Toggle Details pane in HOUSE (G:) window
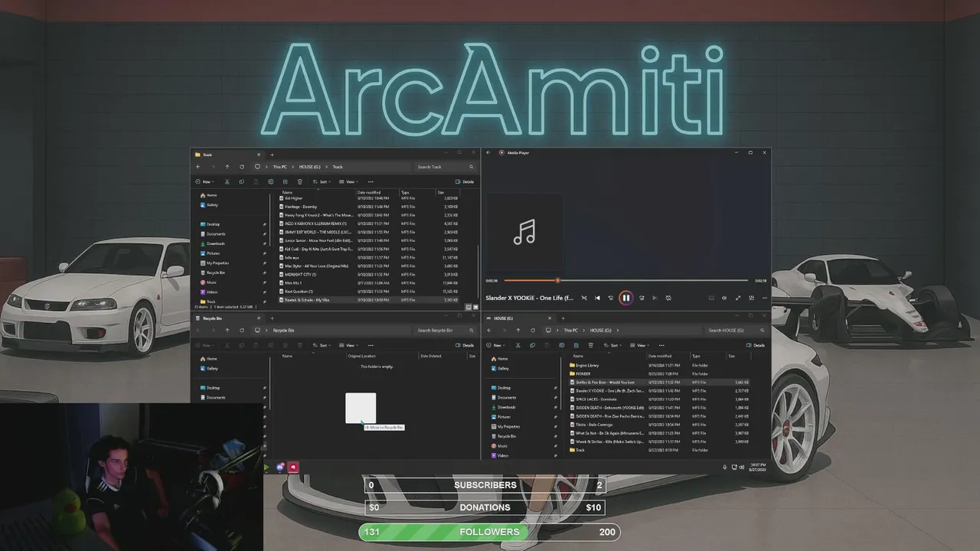Image resolution: width=980 pixels, height=551 pixels. pos(756,345)
